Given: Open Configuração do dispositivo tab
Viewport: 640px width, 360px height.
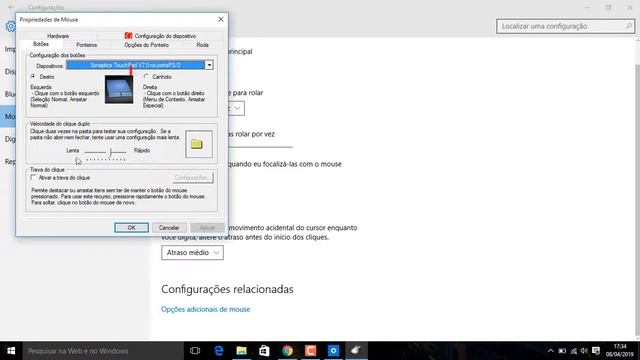Looking at the screenshot, I should coord(160,36).
